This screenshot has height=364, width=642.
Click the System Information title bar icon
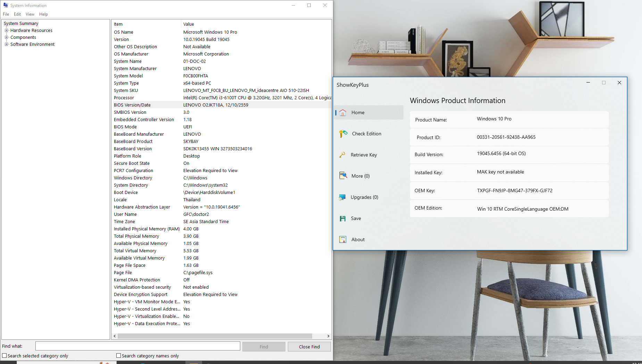(x=6, y=5)
